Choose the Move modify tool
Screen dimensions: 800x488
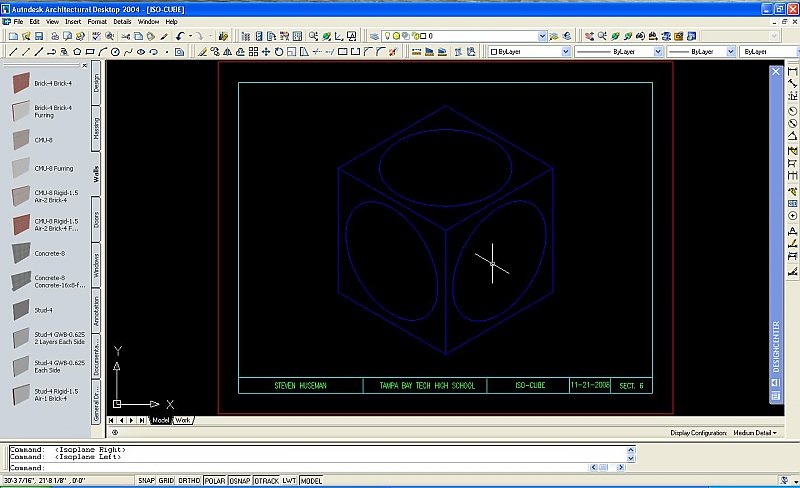coord(266,52)
